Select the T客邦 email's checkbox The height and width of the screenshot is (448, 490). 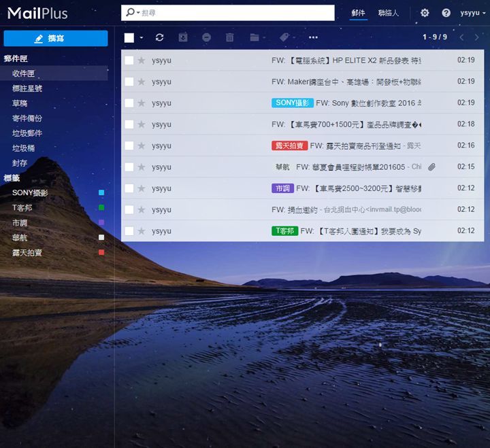pos(129,231)
